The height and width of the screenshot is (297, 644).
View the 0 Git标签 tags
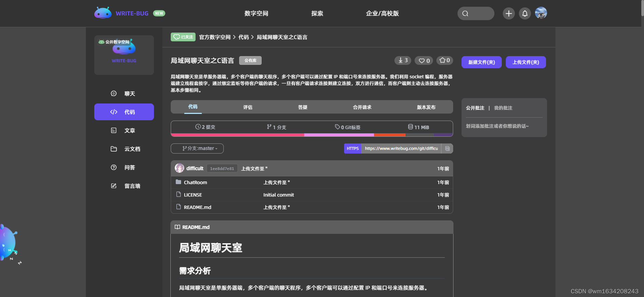point(347,127)
